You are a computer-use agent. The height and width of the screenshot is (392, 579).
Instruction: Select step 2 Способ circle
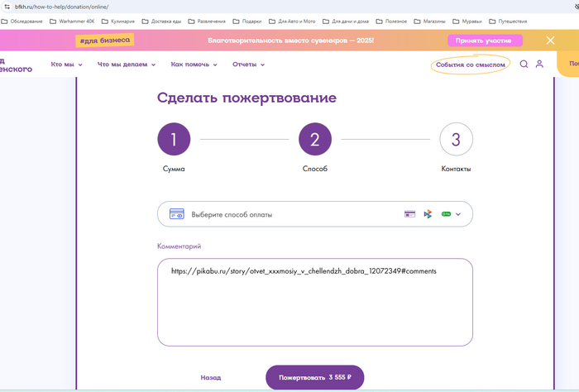pyautogui.click(x=315, y=140)
